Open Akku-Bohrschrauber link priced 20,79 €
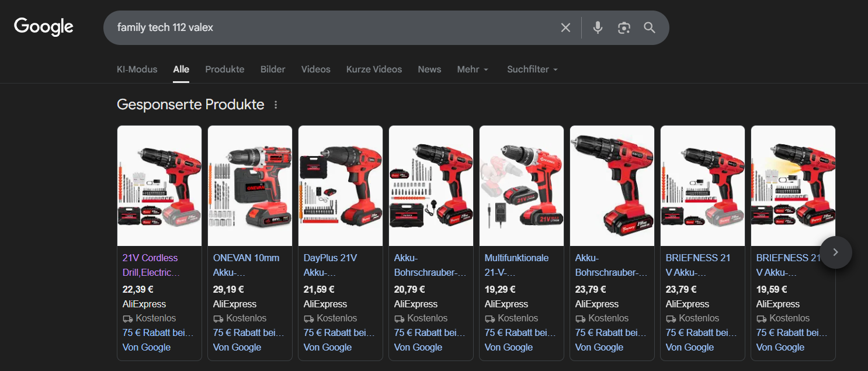 point(430,265)
